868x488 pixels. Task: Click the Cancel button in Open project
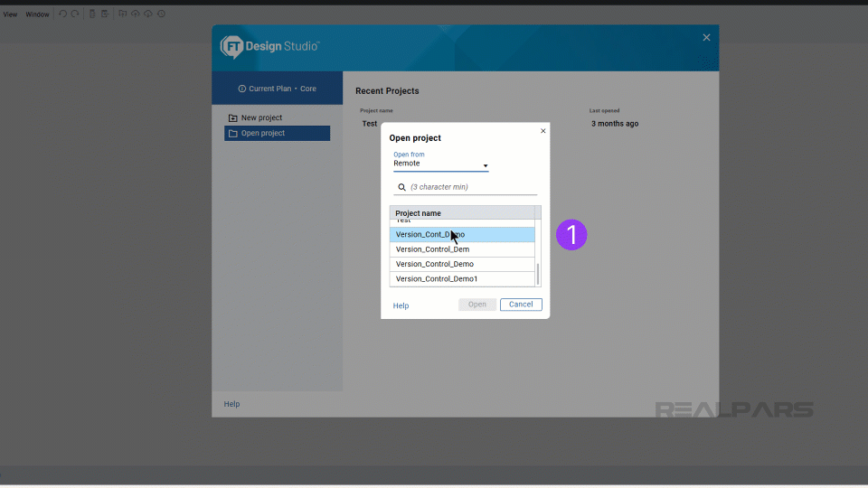coord(521,305)
